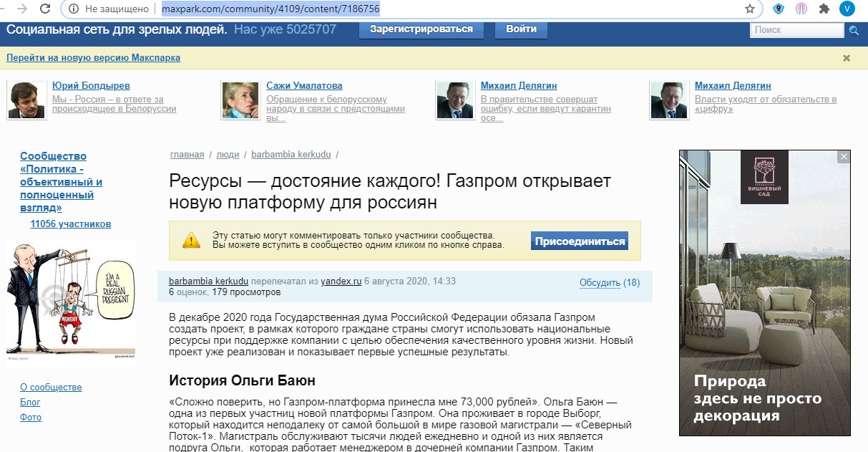Open the Chrome profile avatar 'V'
Viewport: 868px width, 452px height.
pos(847,9)
